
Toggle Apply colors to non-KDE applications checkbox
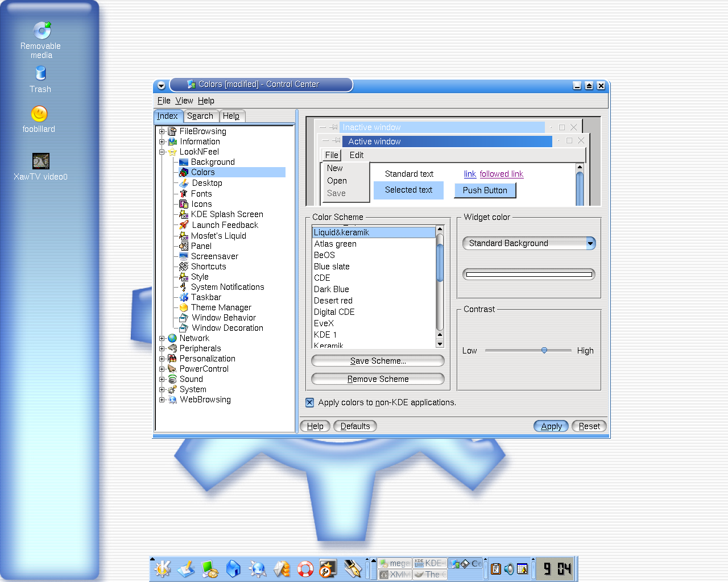[x=309, y=402]
